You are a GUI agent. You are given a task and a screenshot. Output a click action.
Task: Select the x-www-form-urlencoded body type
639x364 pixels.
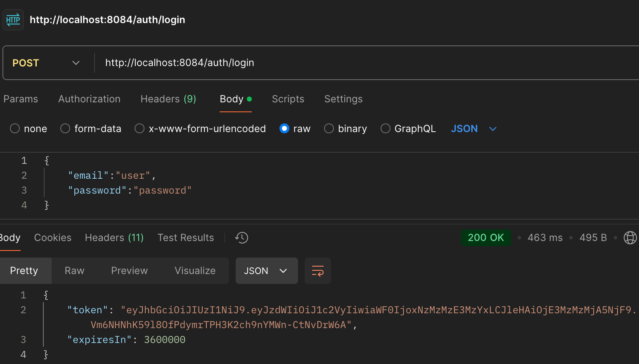pos(200,129)
